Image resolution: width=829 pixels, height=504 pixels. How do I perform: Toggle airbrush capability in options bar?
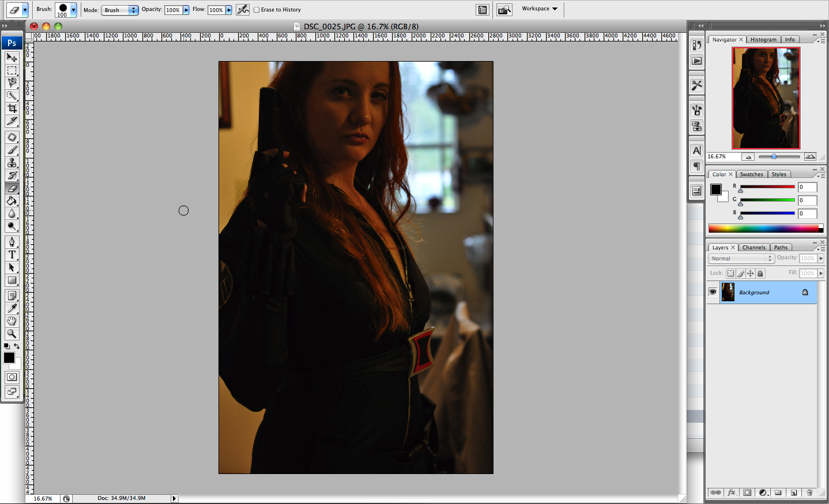point(243,10)
